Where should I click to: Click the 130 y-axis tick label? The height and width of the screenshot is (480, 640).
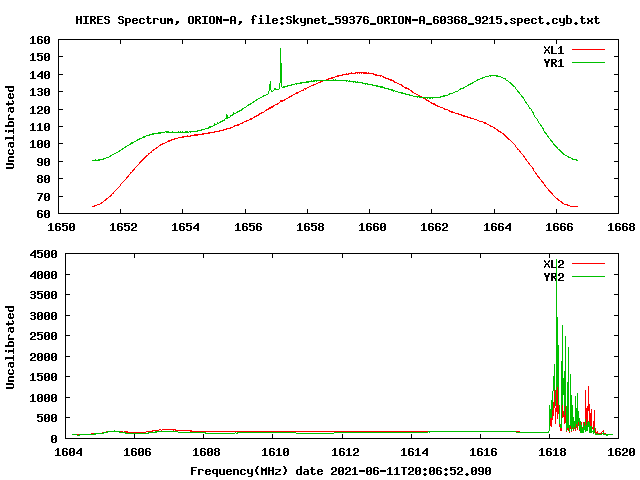tap(40, 92)
